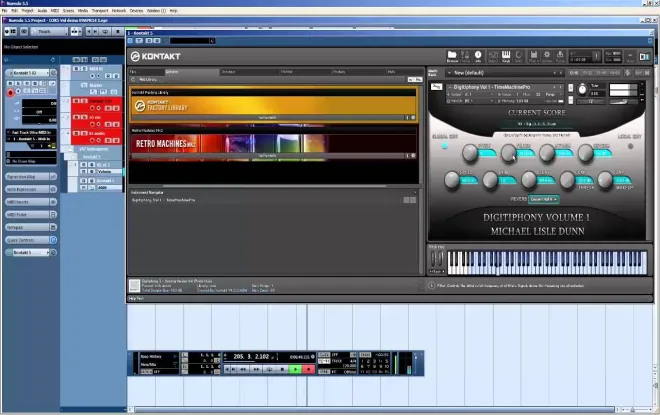Mute the MIDI 01 track
The image size is (660, 415).
[77, 69]
